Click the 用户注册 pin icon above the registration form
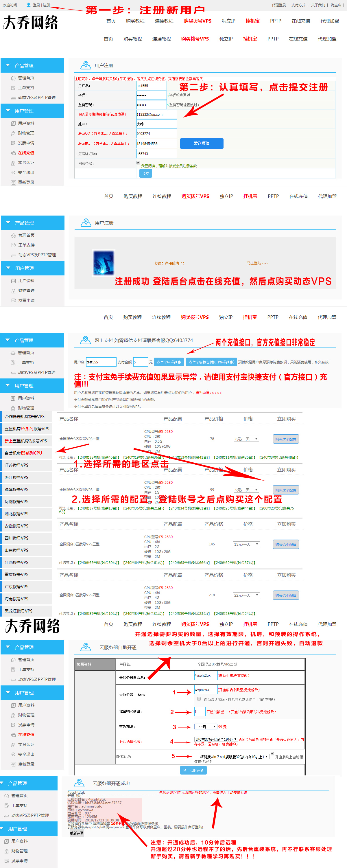 pyautogui.click(x=86, y=65)
